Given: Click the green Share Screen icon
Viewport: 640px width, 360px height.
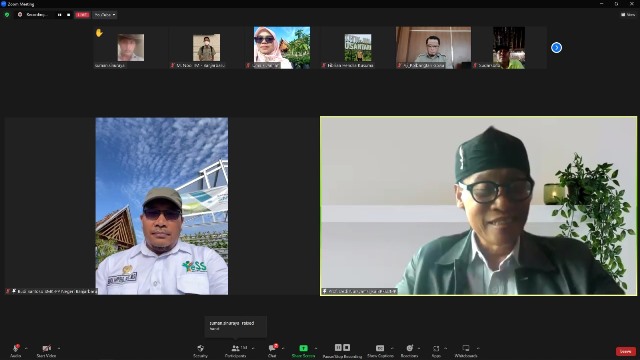Looking at the screenshot, I should pos(303,348).
